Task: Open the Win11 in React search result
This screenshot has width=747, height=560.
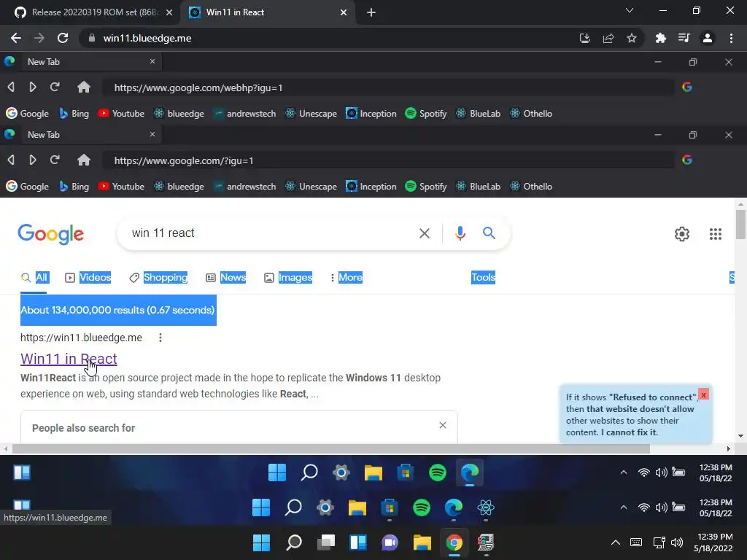Action: point(69,359)
